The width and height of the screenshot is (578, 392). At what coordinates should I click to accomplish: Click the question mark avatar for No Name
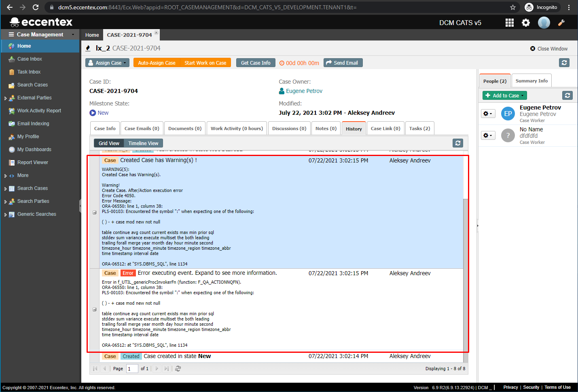click(508, 135)
